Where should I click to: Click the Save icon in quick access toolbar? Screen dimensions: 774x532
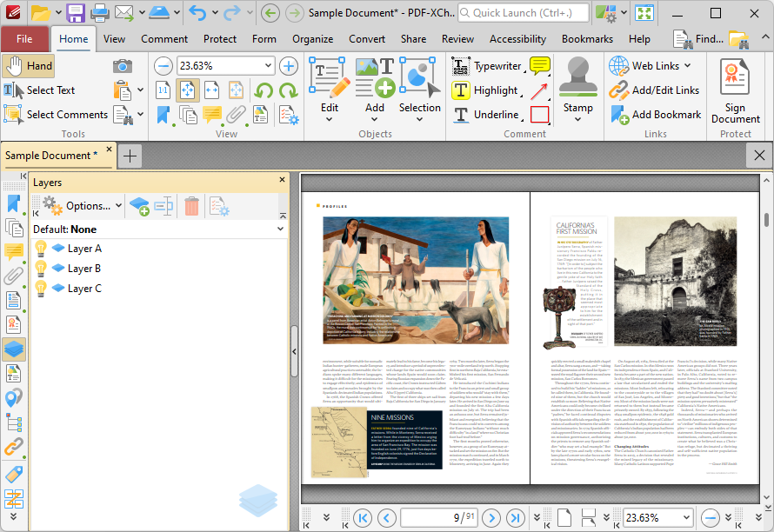(x=76, y=13)
